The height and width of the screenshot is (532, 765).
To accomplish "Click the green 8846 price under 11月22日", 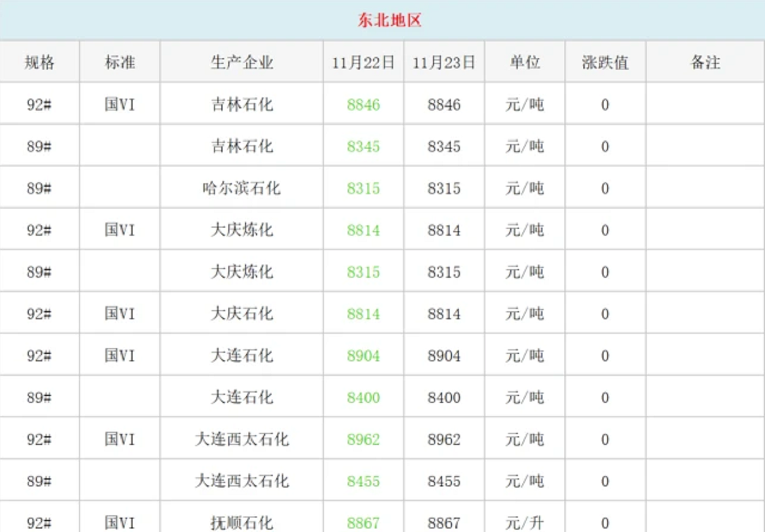I will [x=363, y=104].
